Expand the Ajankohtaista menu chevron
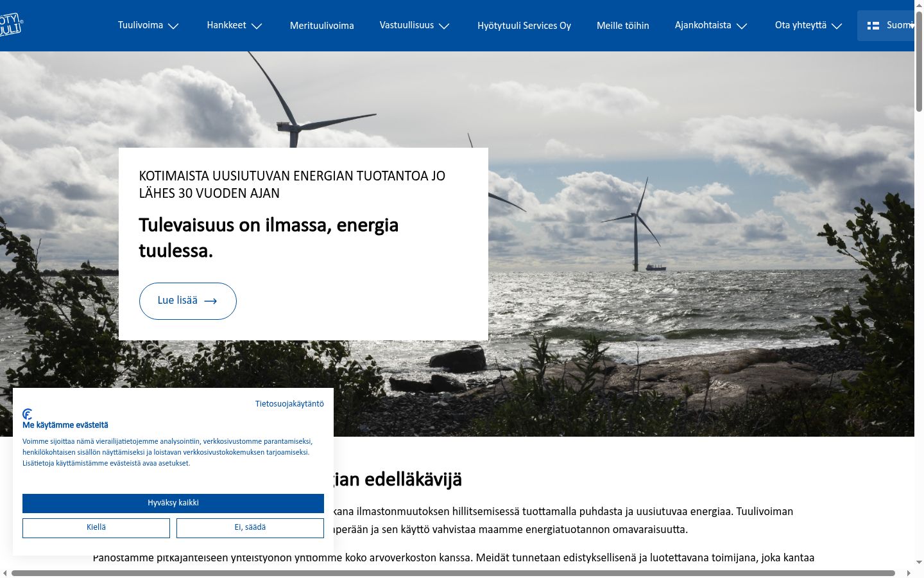Viewport: 924px width, 578px height. [x=742, y=26]
